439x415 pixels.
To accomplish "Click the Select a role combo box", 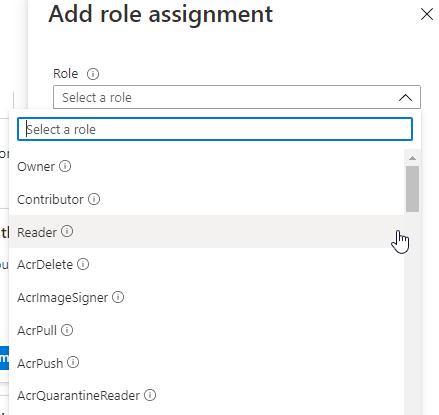I will point(237,97).
